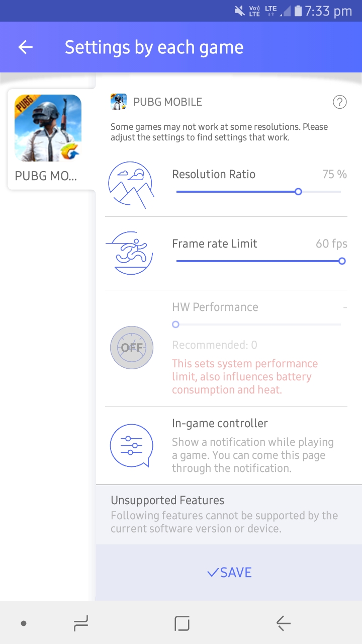Tap the In-game controller label
The height and width of the screenshot is (644, 362).
pos(220,423)
